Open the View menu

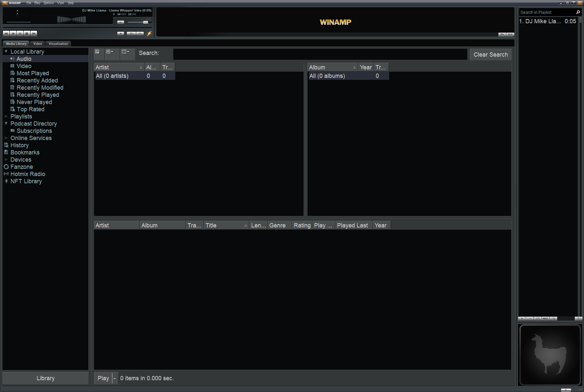[61, 3]
